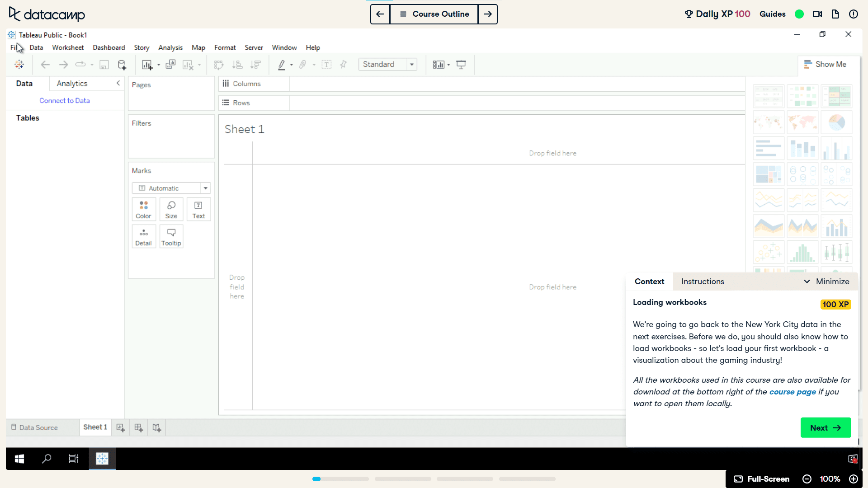Click the Swap Rows and Columns icon
868x488 pixels.
click(x=219, y=65)
